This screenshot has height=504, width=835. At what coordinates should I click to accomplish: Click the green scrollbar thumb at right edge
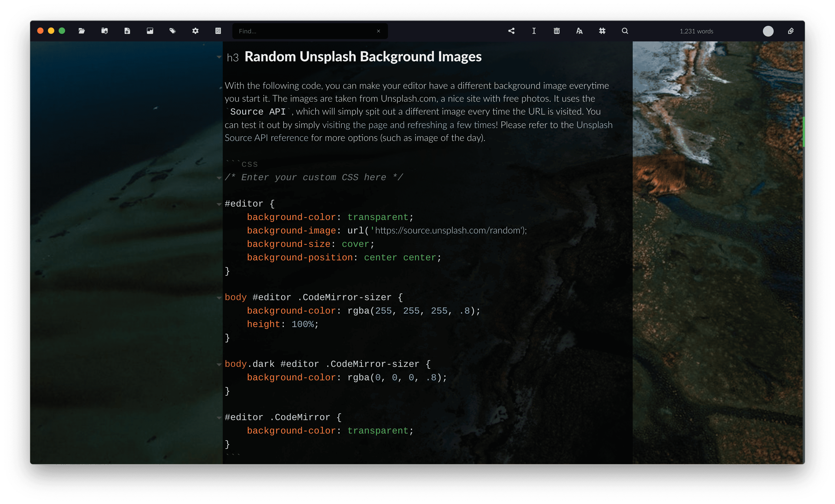pos(803,132)
